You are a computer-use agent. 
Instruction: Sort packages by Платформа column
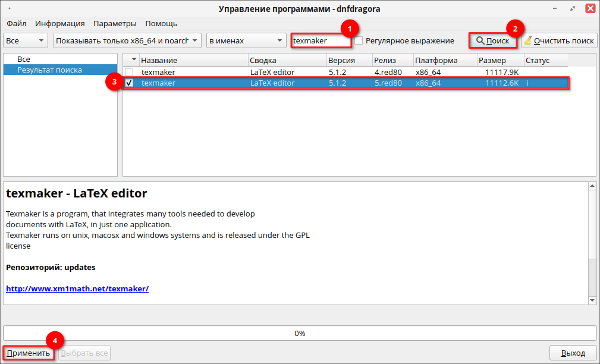[x=445, y=60]
